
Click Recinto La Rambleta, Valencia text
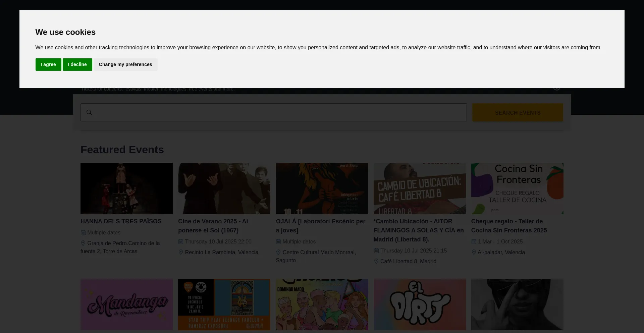coord(222,252)
